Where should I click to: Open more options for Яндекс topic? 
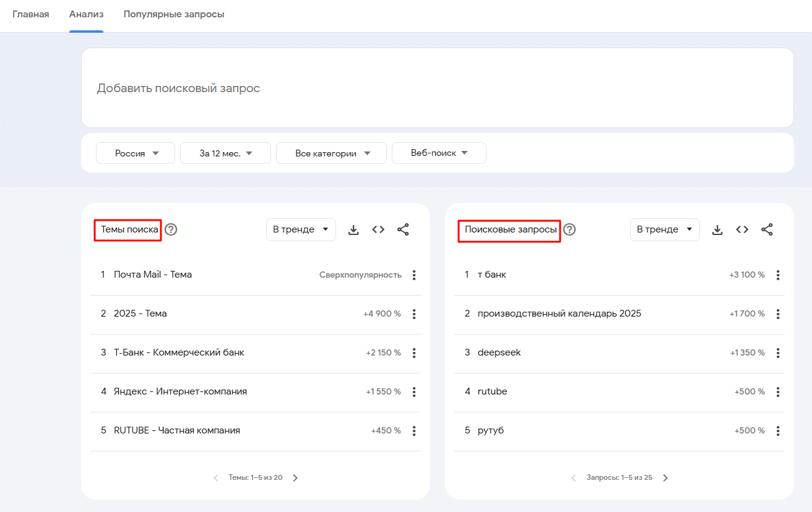pyautogui.click(x=414, y=392)
